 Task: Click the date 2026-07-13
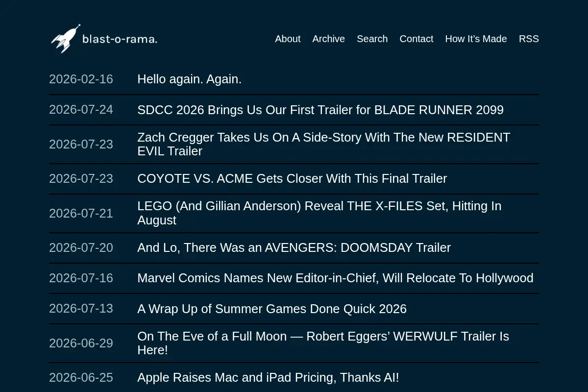coord(81,308)
